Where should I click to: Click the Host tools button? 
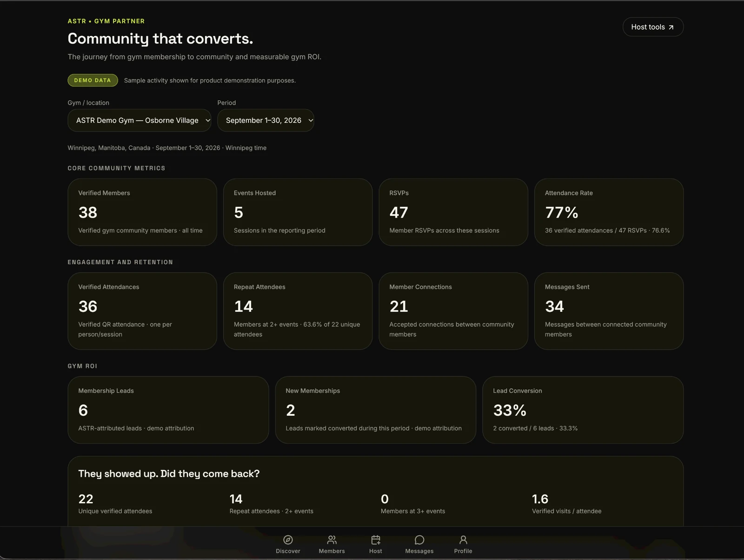pos(653,27)
